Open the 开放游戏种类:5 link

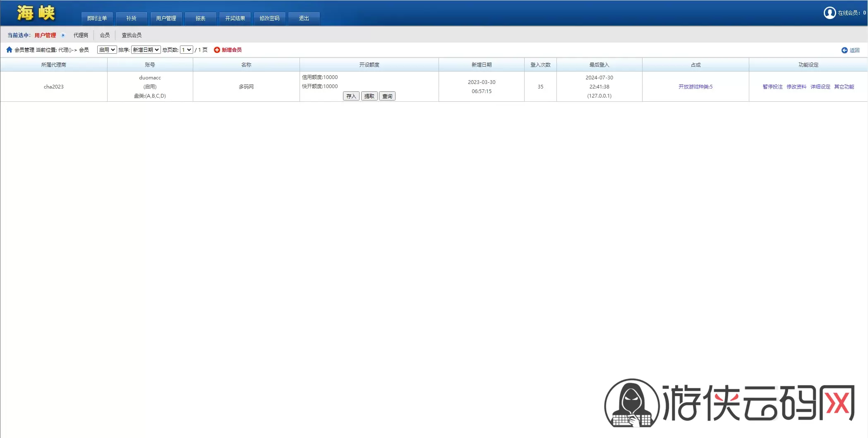pyautogui.click(x=695, y=86)
